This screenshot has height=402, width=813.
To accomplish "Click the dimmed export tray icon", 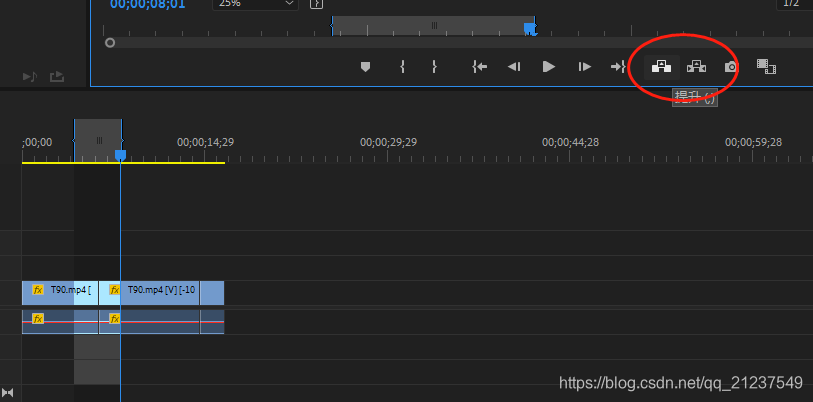I will click(x=57, y=77).
